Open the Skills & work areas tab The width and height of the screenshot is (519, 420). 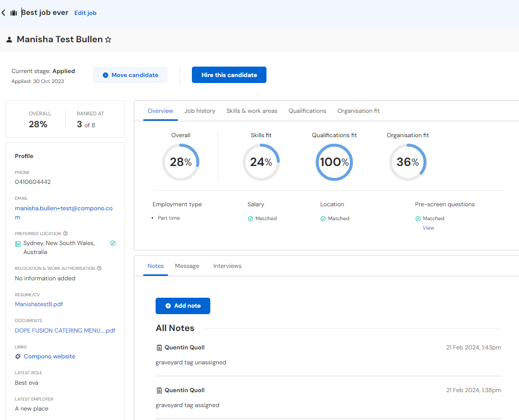[252, 111]
